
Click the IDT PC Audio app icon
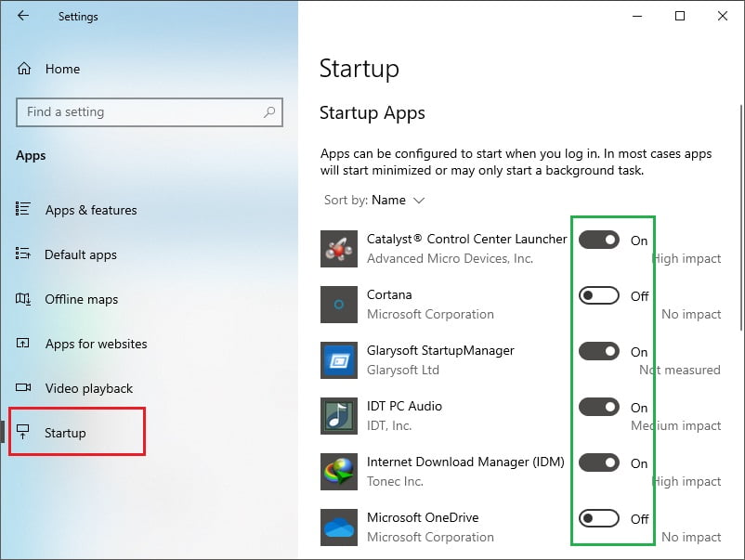339,416
